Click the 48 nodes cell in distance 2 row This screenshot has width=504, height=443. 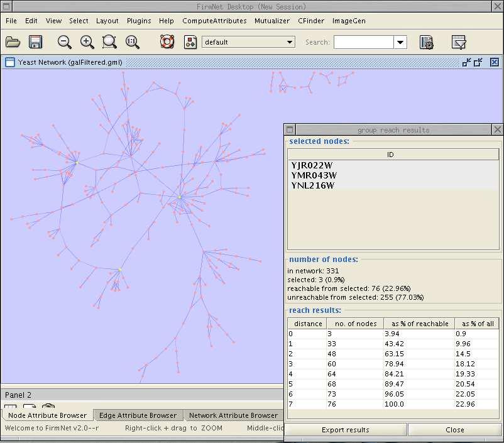(x=355, y=354)
